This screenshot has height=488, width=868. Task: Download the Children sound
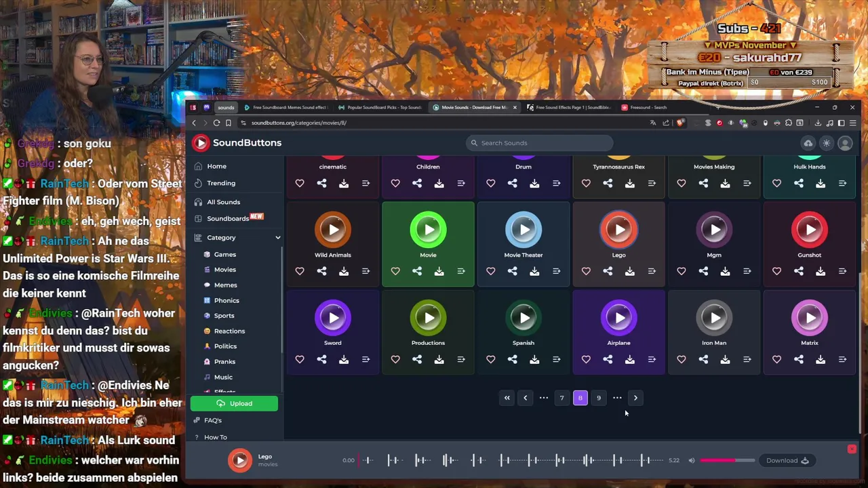(439, 183)
